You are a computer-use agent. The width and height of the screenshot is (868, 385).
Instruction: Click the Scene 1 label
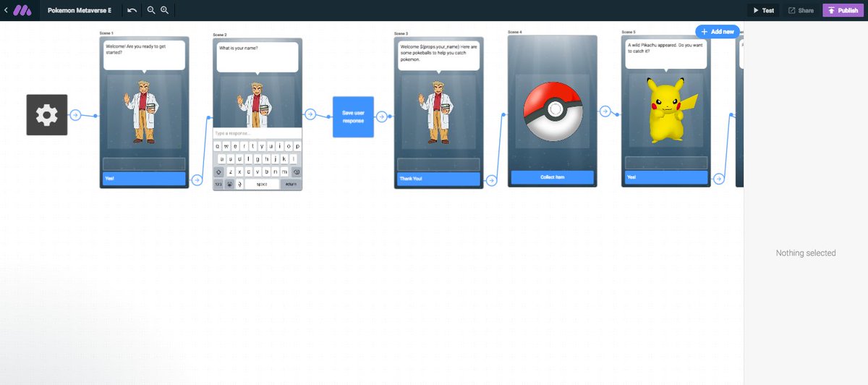tap(107, 34)
